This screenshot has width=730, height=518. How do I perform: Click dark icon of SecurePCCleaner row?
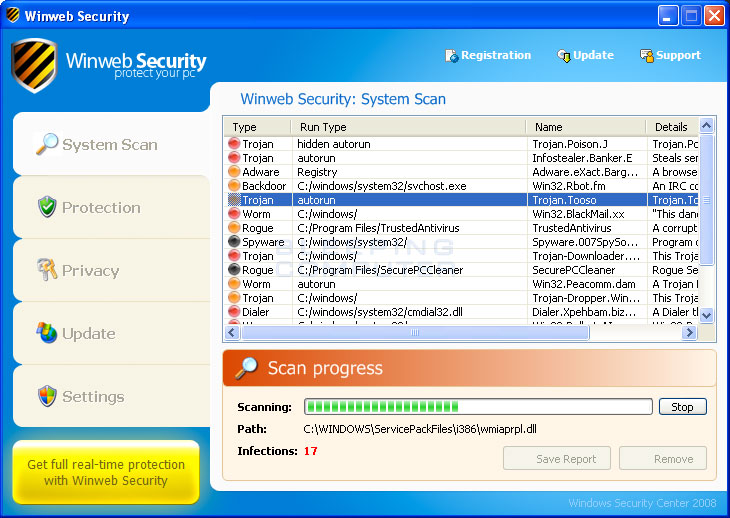pos(234,269)
